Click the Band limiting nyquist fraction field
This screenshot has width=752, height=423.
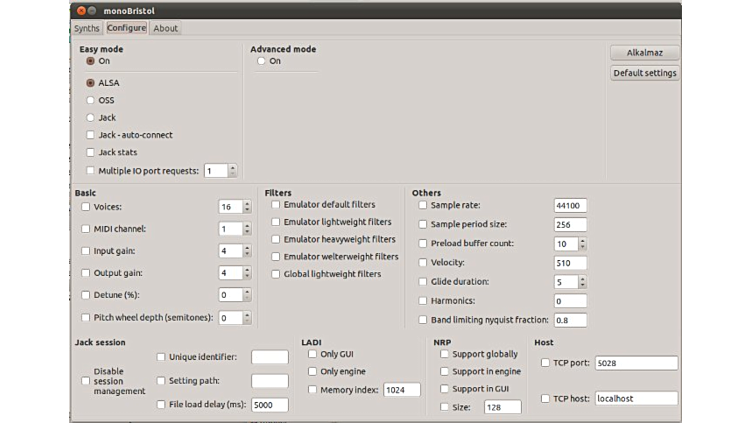click(x=570, y=320)
